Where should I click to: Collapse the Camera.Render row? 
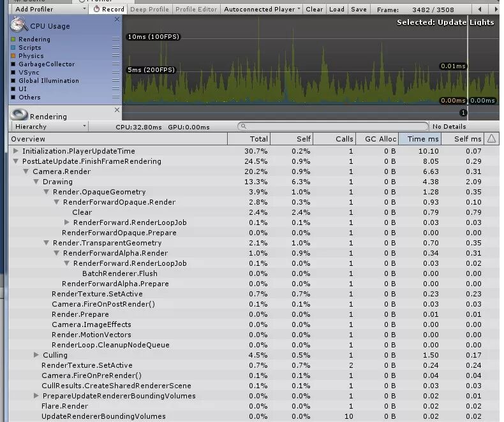(x=26, y=171)
